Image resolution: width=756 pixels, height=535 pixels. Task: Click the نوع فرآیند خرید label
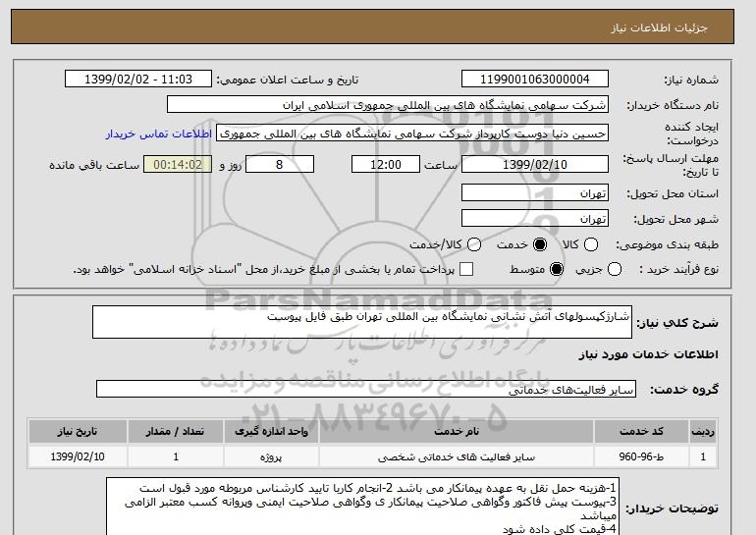click(678, 269)
